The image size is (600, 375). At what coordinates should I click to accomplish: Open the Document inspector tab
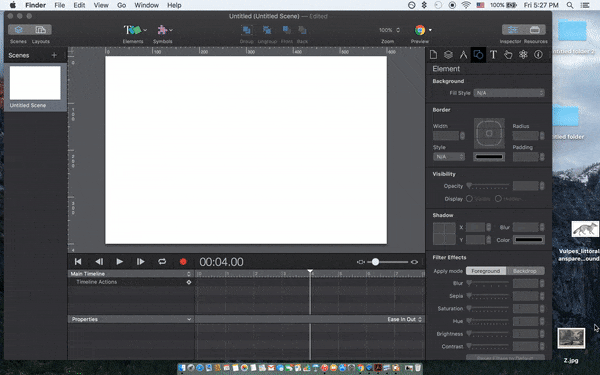[433, 55]
